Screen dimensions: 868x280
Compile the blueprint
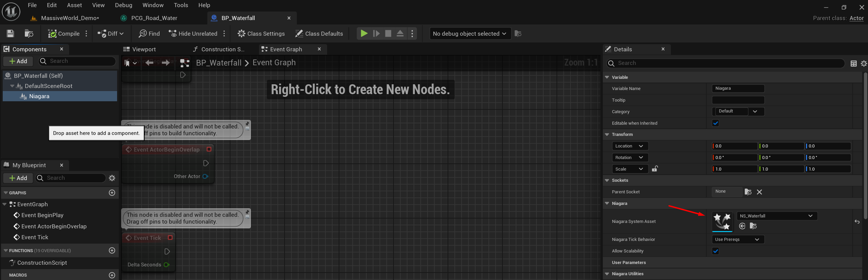click(64, 33)
